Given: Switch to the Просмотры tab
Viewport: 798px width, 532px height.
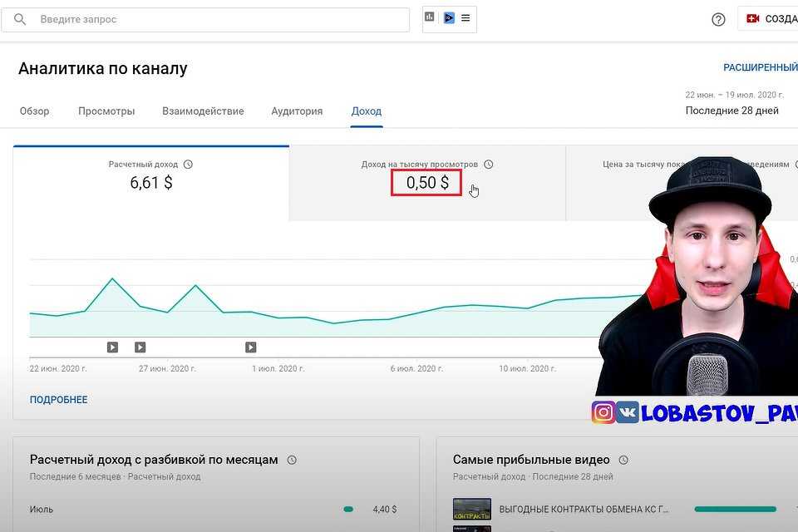Looking at the screenshot, I should (106, 111).
